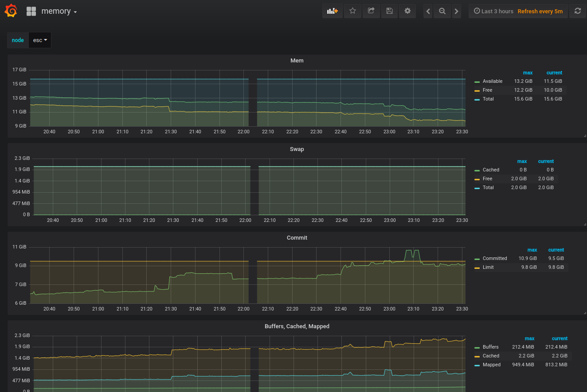Open dashboard settings gear icon
This screenshot has height=392, width=587.
[x=407, y=11]
